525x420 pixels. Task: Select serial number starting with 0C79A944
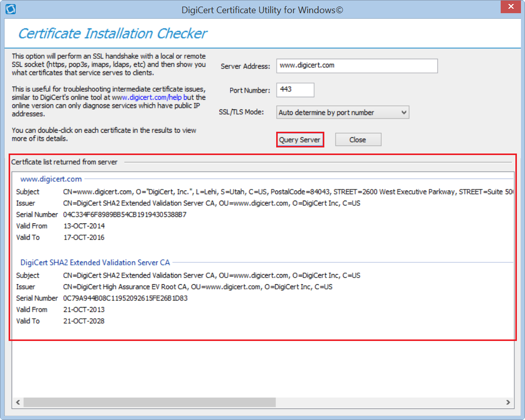point(125,298)
